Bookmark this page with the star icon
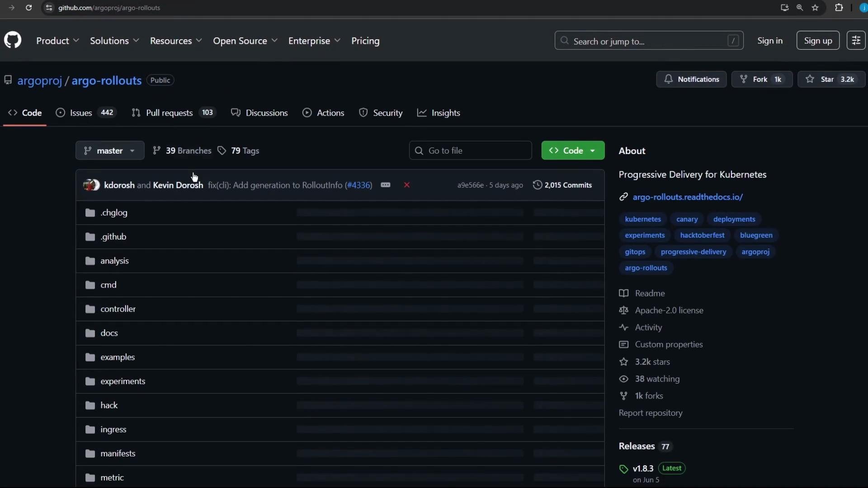The height and width of the screenshot is (488, 868). tap(815, 8)
